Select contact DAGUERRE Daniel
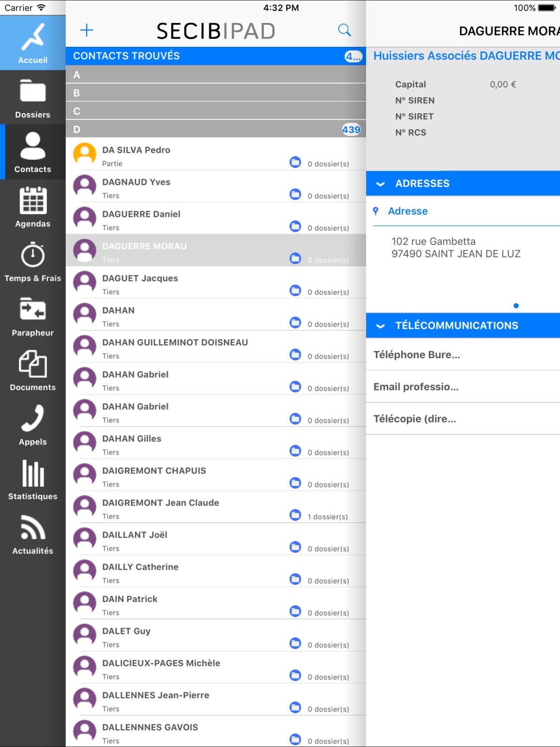560x747 pixels. [216, 218]
